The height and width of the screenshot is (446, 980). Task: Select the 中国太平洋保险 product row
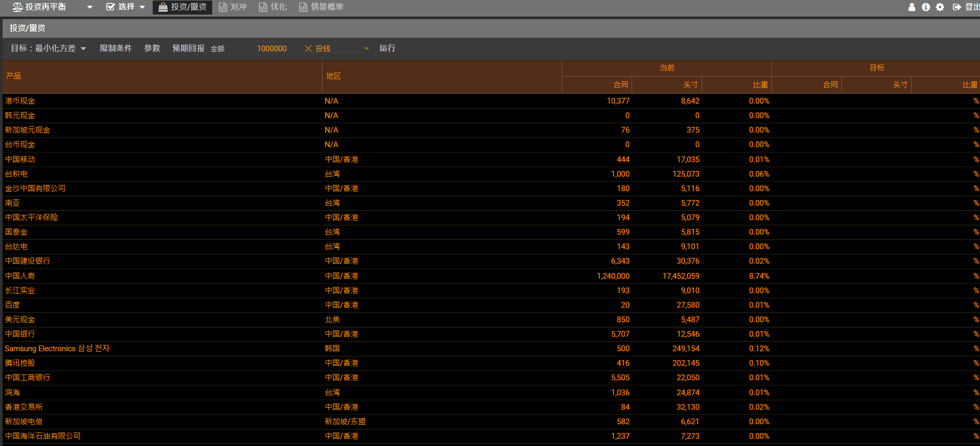coord(491,218)
